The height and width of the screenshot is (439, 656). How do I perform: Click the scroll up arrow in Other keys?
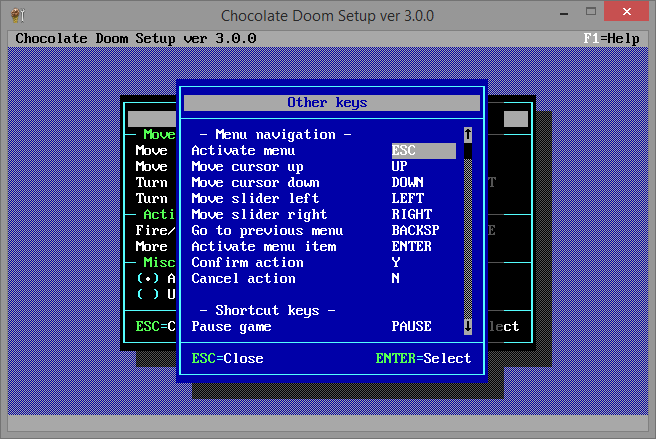pyautogui.click(x=468, y=134)
